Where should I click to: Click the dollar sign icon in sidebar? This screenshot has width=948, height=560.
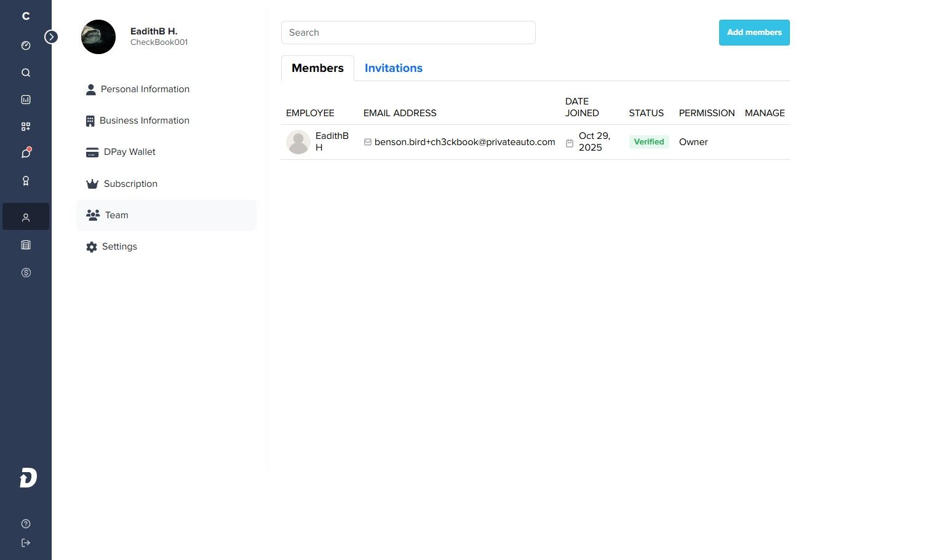pos(25,272)
